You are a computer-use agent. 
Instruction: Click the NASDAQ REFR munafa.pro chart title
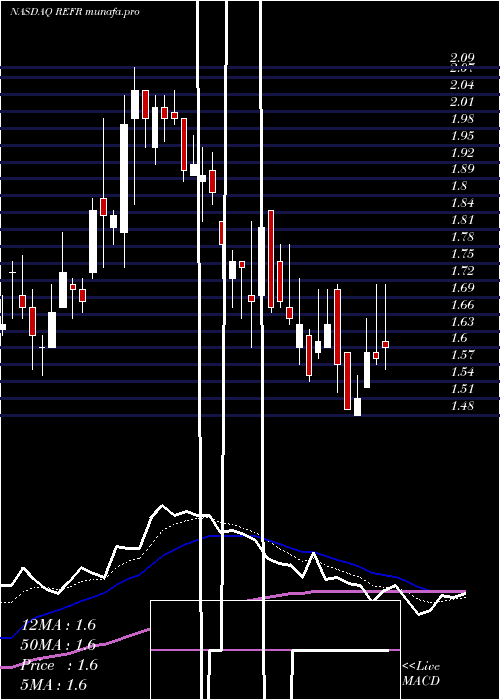tap(75, 12)
